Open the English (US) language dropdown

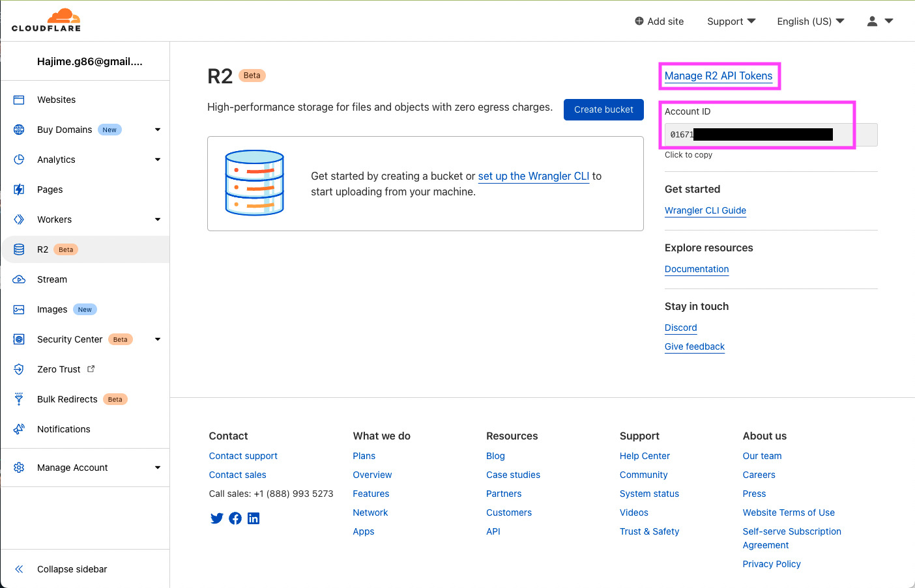coord(810,21)
